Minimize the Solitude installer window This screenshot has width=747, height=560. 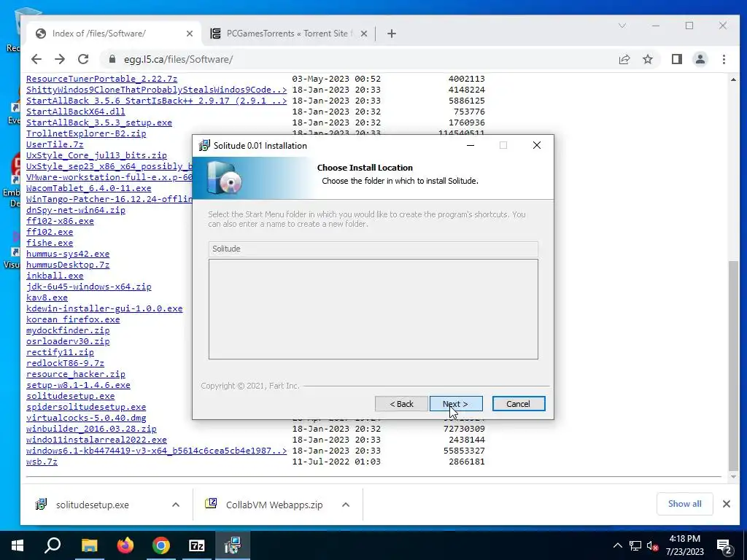(471, 145)
